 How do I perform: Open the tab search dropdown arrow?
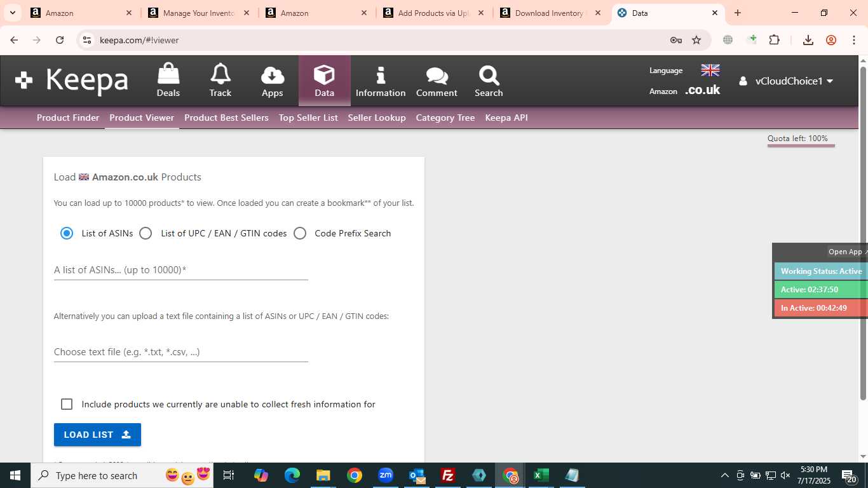[x=12, y=13]
